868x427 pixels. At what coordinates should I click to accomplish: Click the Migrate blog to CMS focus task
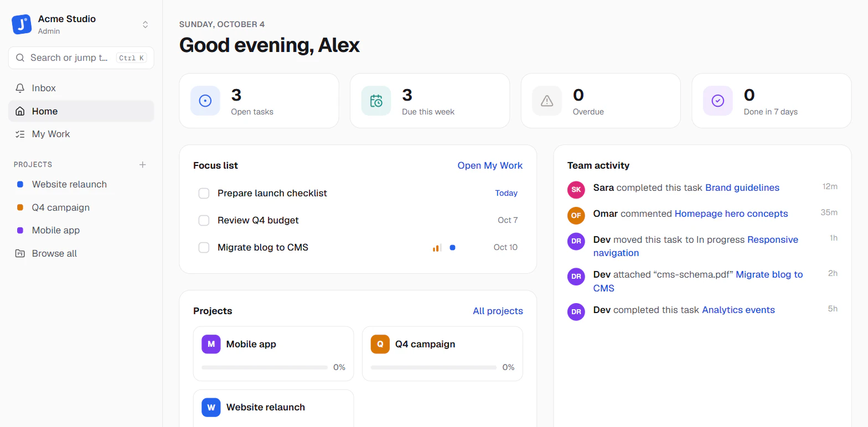tap(263, 247)
